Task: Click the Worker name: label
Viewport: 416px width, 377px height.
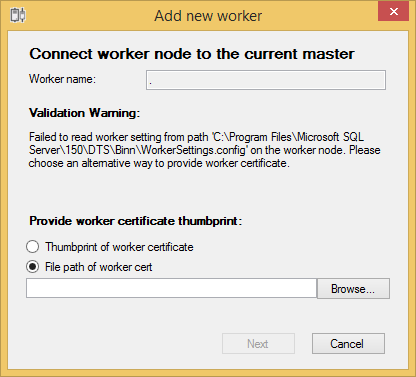Action: click(x=62, y=79)
